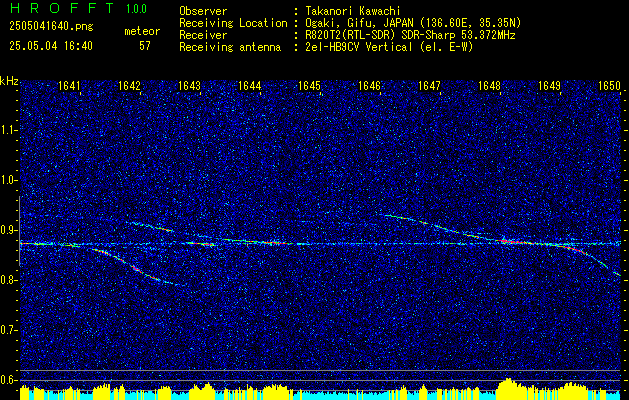Screen dimensions: 629x400
Task: Click the 1641 time axis marker
Action: pos(69,86)
